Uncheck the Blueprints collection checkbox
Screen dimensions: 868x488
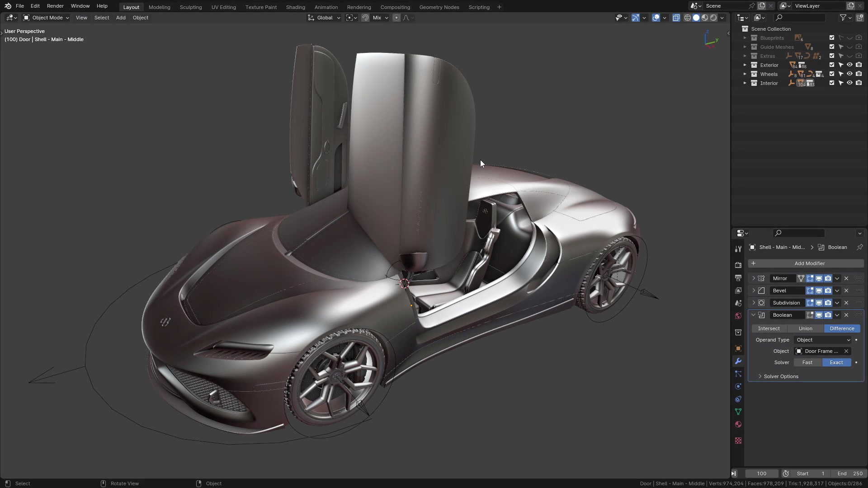pyautogui.click(x=831, y=38)
